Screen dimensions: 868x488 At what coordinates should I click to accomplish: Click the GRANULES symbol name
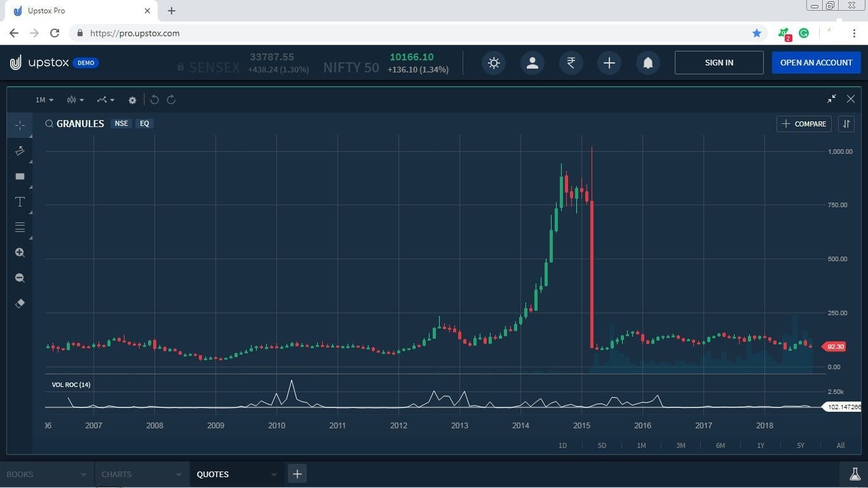click(80, 124)
